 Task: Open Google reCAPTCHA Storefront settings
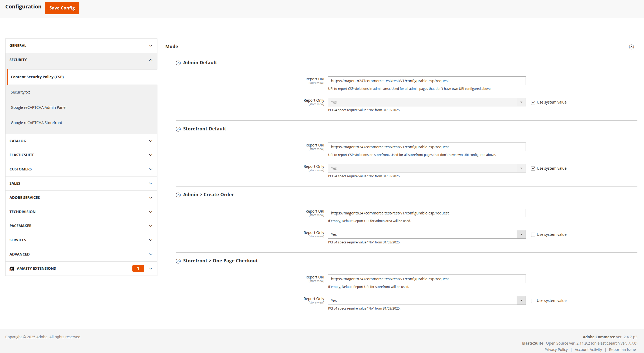[x=37, y=122]
